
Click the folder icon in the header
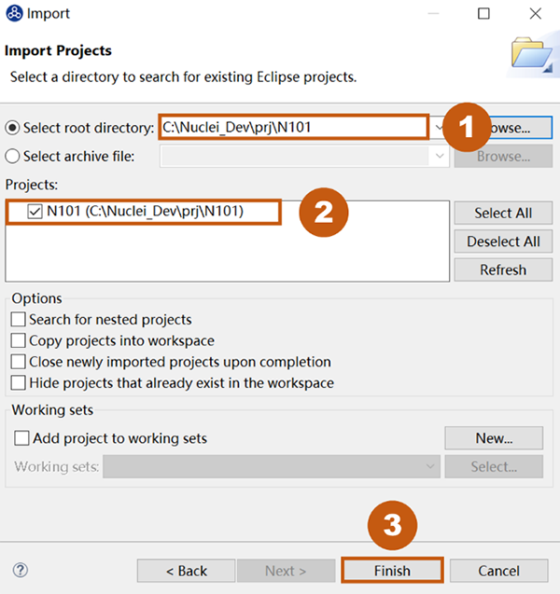pyautogui.click(x=531, y=53)
